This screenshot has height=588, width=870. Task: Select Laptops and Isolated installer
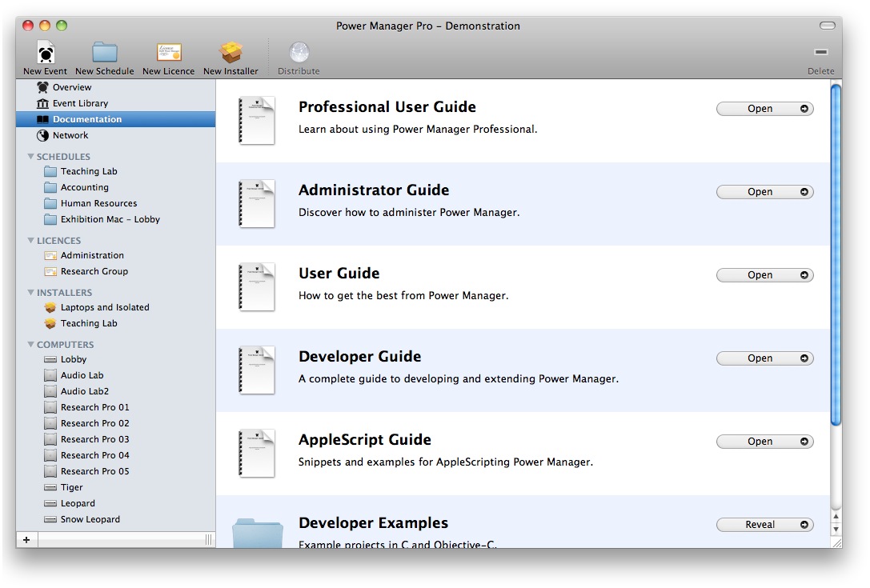115,307
